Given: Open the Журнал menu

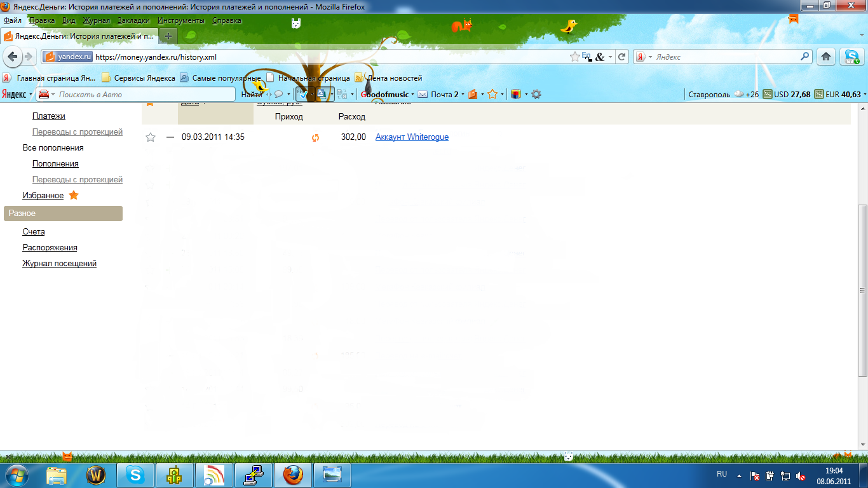Looking at the screenshot, I should 97,20.
